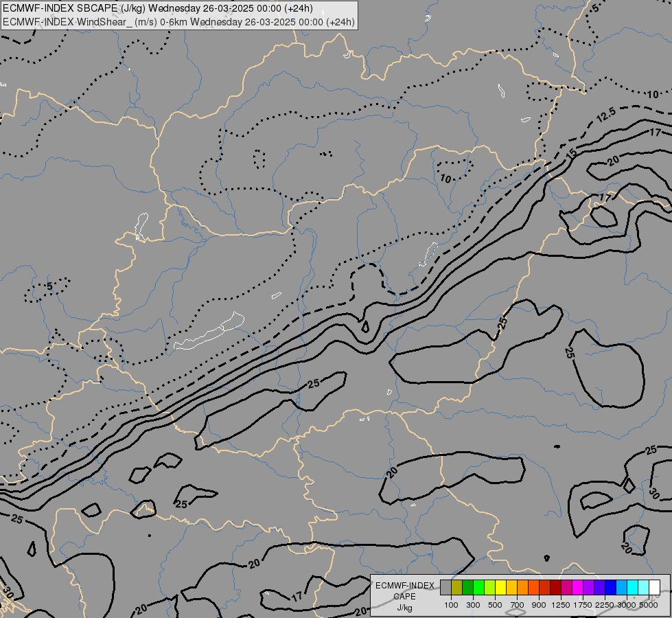
Task: Click the olive swatch in the CAPE legend
Action: click(x=456, y=587)
